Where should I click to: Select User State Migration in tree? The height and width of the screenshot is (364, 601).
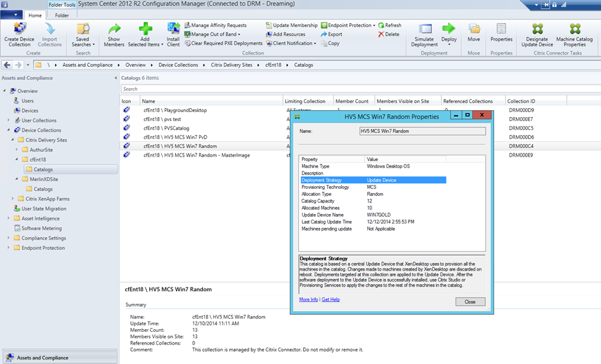coord(44,209)
